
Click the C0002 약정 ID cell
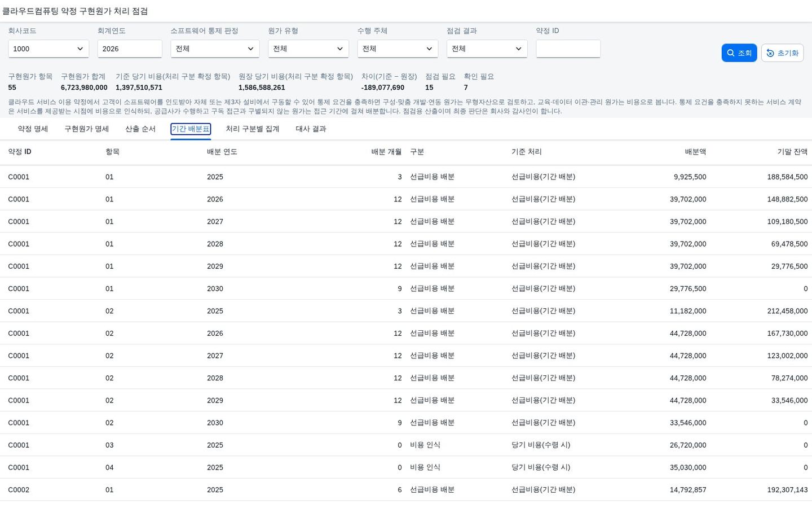[19, 490]
